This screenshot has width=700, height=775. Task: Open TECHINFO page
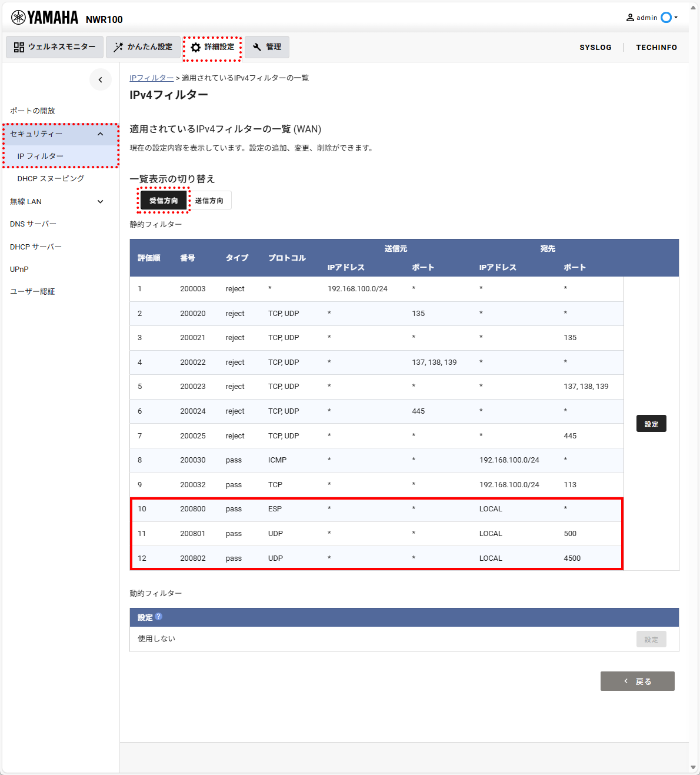[x=656, y=48]
